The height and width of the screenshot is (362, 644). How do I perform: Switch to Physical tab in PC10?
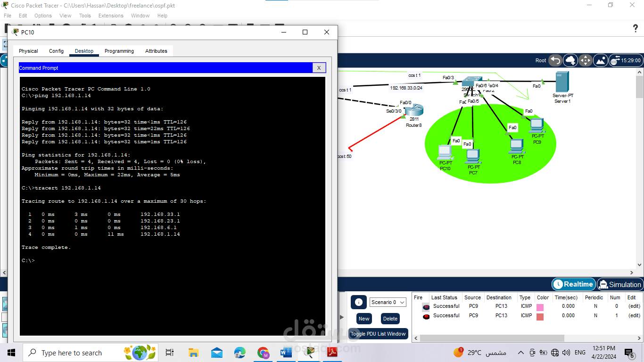28,51
